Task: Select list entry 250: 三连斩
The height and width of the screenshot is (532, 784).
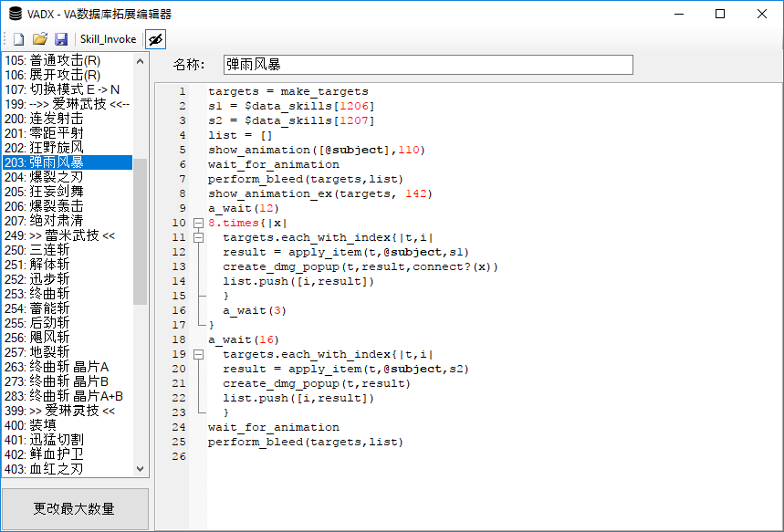Action: click(x=68, y=250)
